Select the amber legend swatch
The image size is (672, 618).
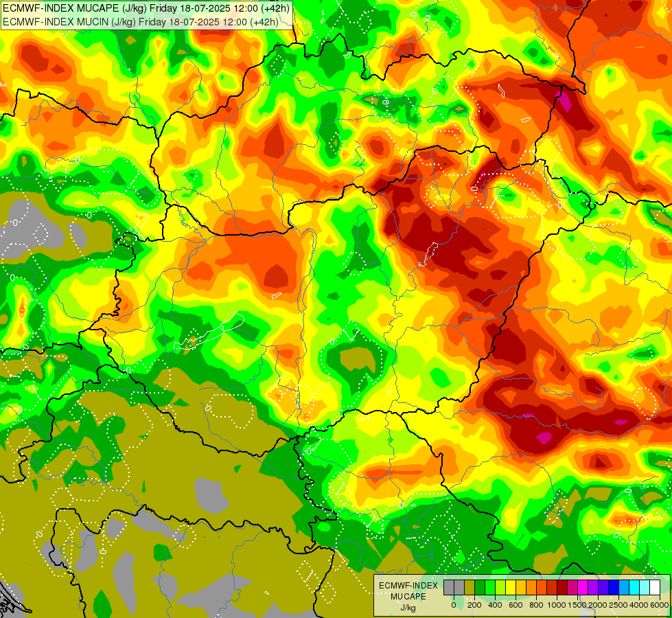coord(521,587)
